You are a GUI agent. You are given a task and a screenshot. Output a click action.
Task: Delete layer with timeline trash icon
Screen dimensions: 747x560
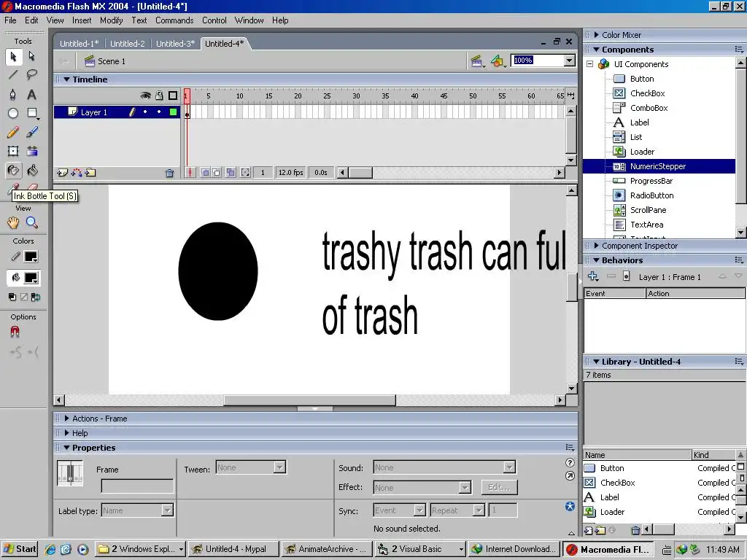click(x=169, y=173)
